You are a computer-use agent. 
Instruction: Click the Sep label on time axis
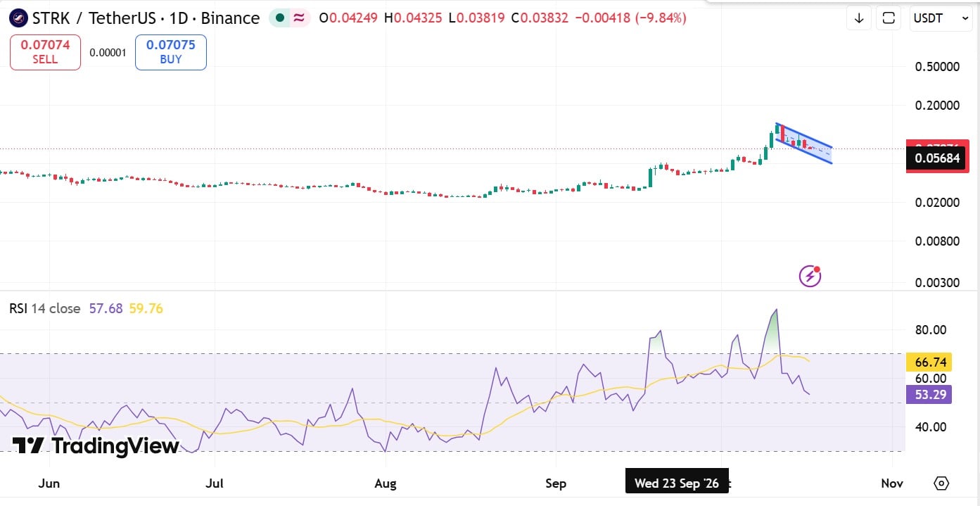click(556, 483)
